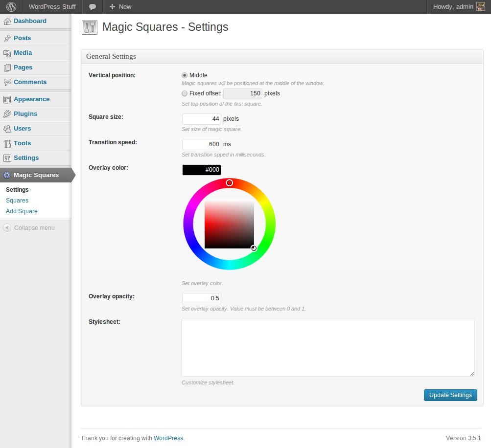
Task: Click the Update Settings button
Action: click(450, 395)
